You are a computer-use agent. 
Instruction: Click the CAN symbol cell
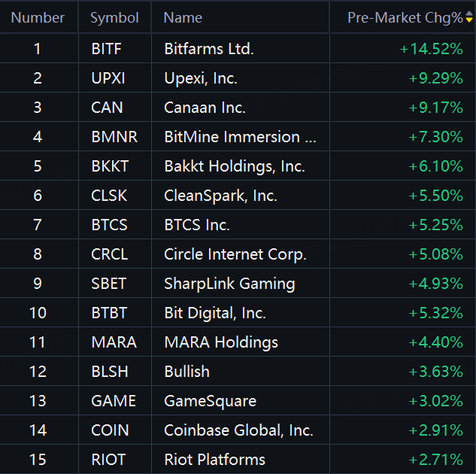107,108
